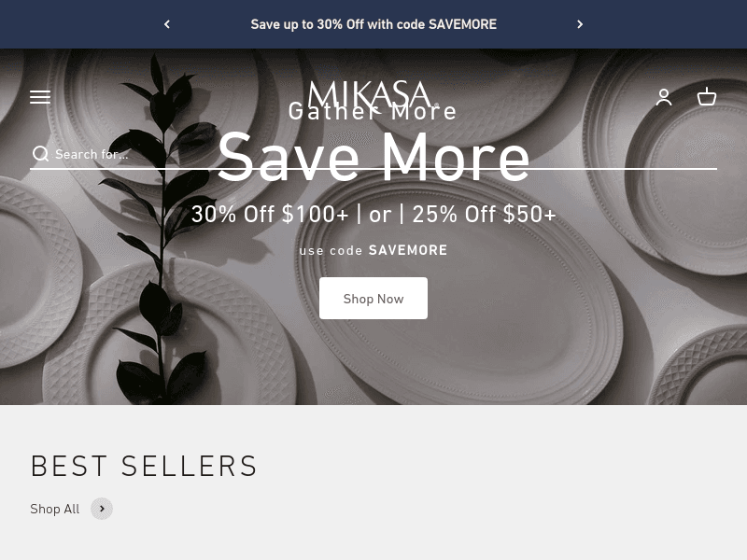Click the BEST SELLERS heading
The width and height of the screenshot is (747, 560).
(x=144, y=466)
